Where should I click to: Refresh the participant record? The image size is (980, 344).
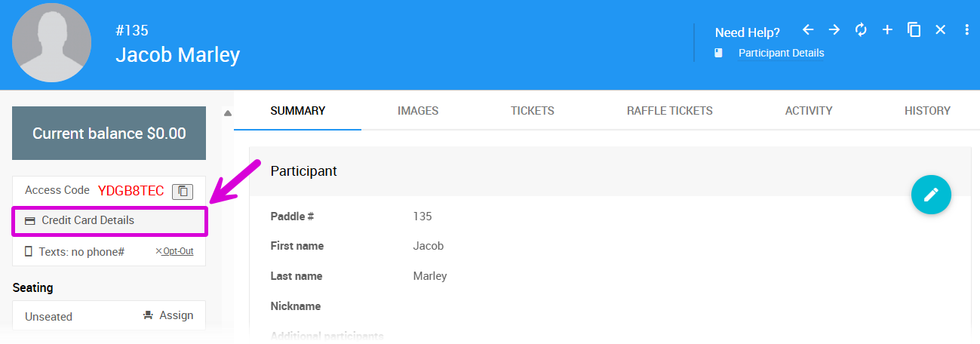pos(861,30)
